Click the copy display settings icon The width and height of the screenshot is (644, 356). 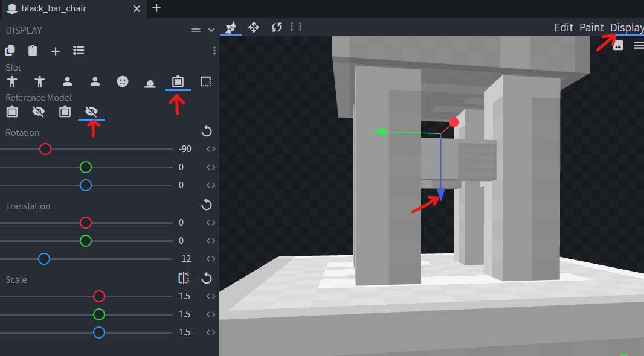[10, 51]
